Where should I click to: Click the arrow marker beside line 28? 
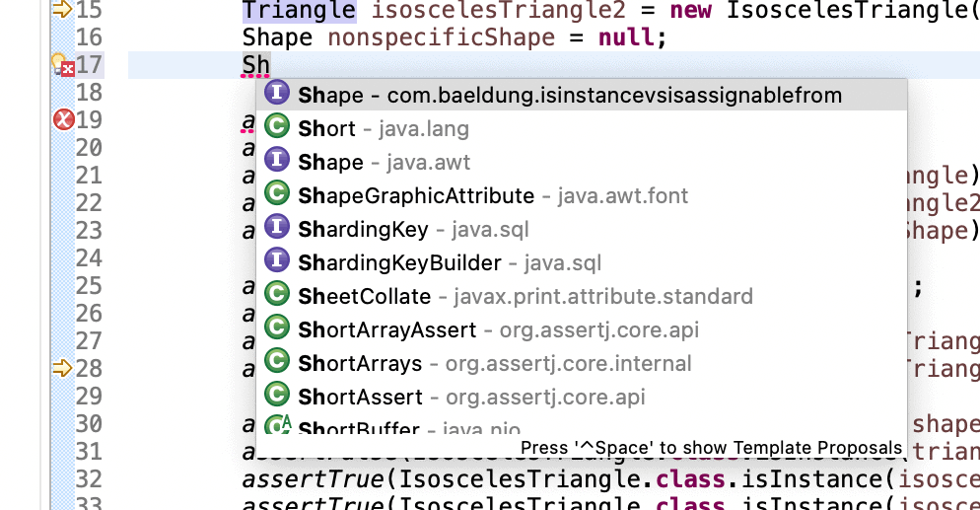click(62, 368)
